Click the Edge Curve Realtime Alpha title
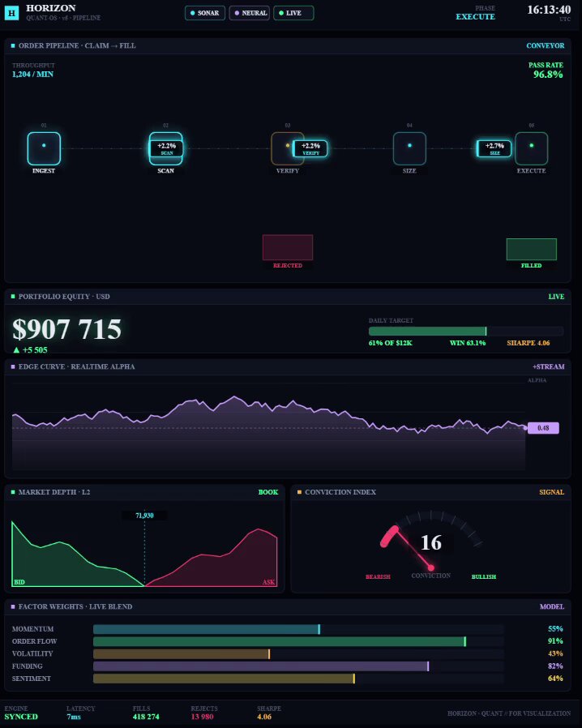This screenshot has height=728, width=582. [x=76, y=366]
